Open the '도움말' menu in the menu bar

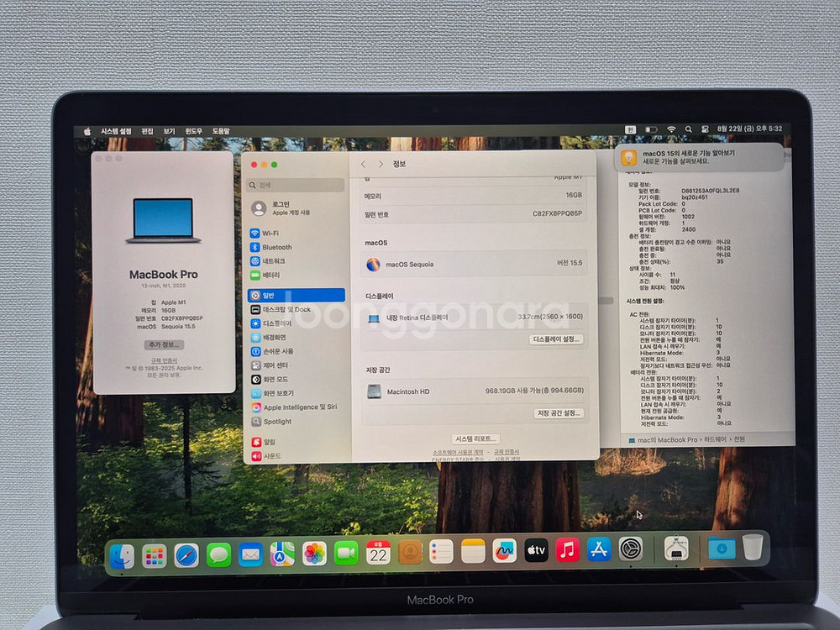pos(221,131)
